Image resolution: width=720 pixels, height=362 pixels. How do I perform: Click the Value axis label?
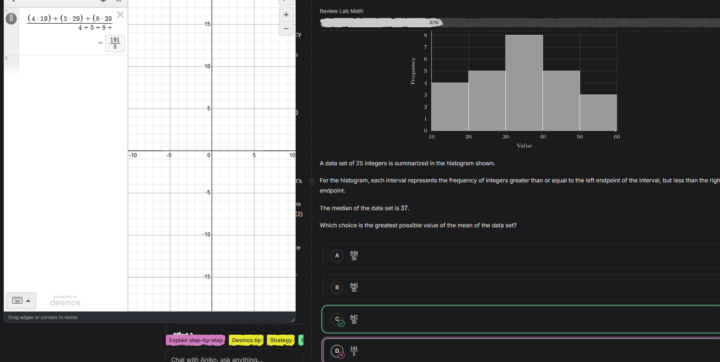(x=524, y=146)
